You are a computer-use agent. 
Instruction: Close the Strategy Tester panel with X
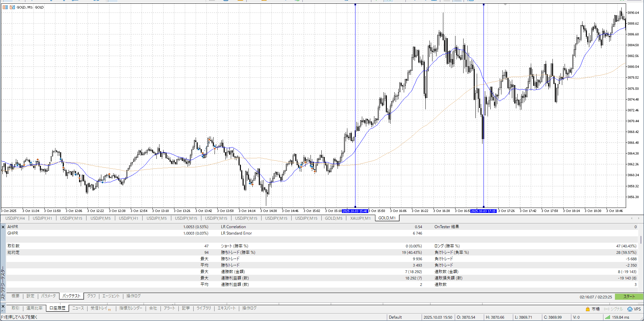(3, 227)
